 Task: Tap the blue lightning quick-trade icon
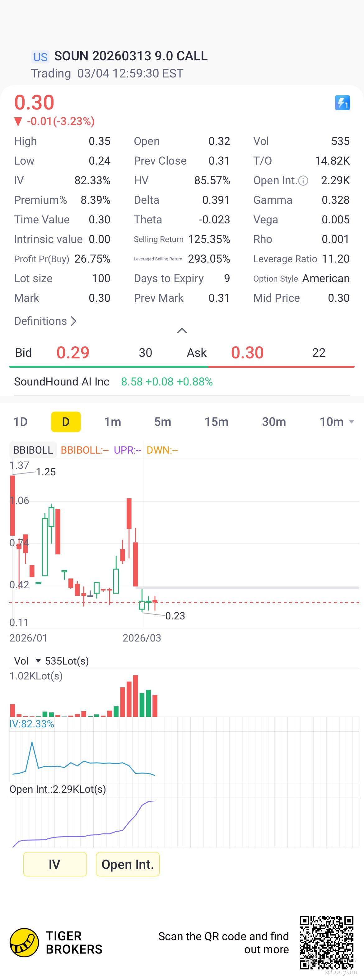point(342,103)
